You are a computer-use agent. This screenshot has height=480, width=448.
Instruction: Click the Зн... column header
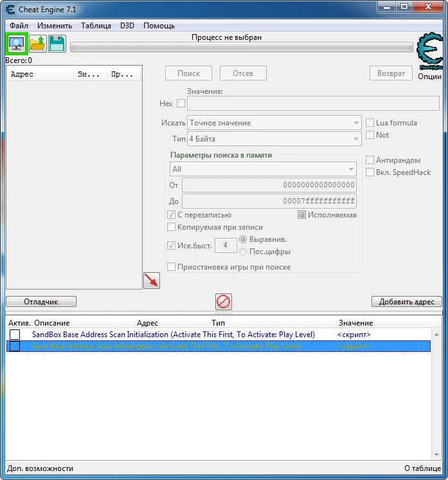tap(90, 74)
